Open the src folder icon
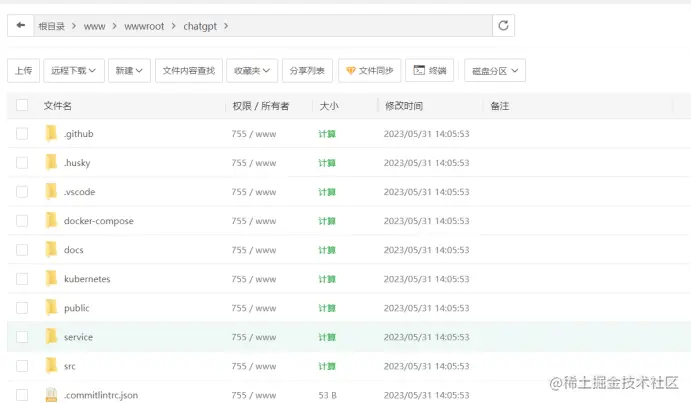 (x=51, y=366)
